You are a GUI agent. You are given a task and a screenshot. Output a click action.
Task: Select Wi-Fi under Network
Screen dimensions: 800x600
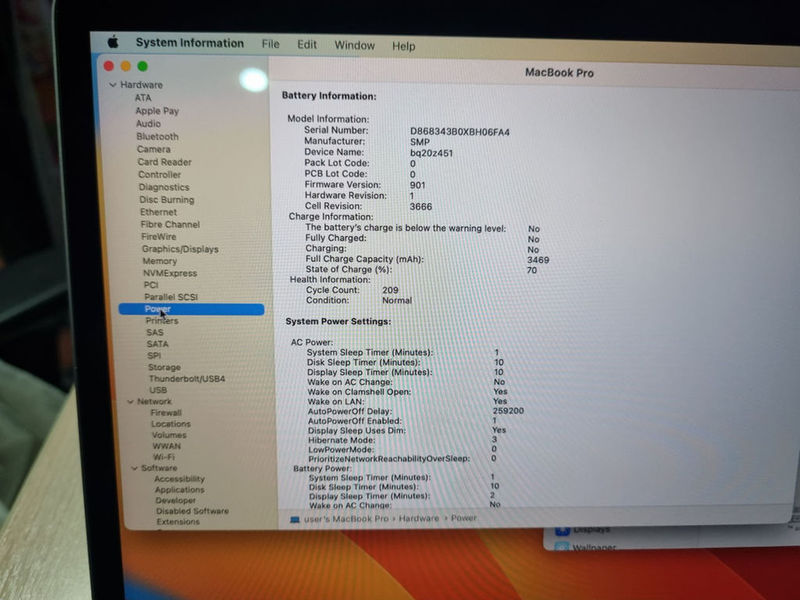coord(163,457)
